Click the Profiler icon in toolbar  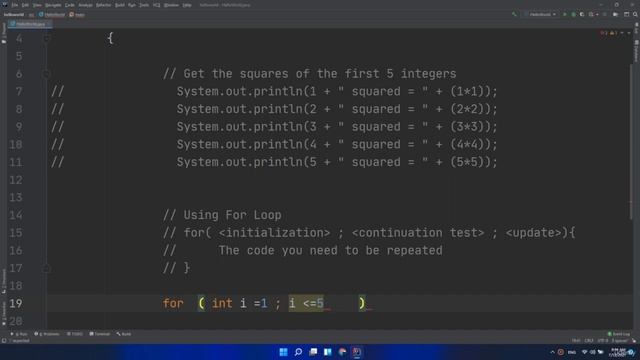(592, 14)
